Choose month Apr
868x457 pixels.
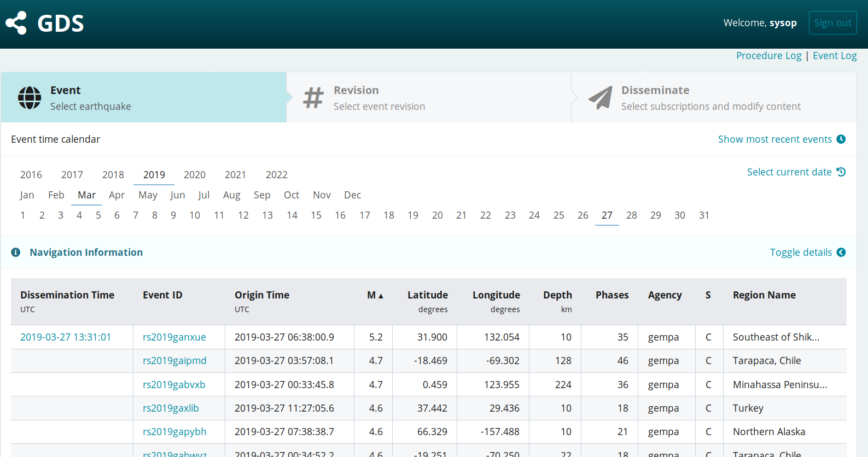click(x=116, y=195)
